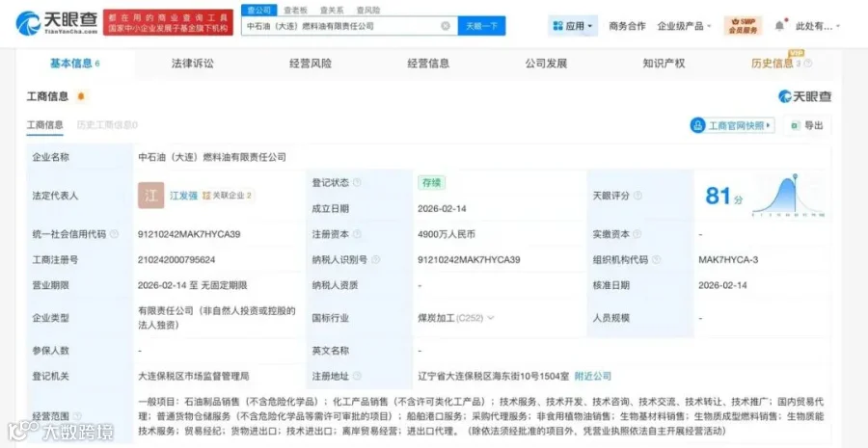The height and width of the screenshot is (448, 868).
Task: Click help icon beside 注册地址
Action: [357, 376]
